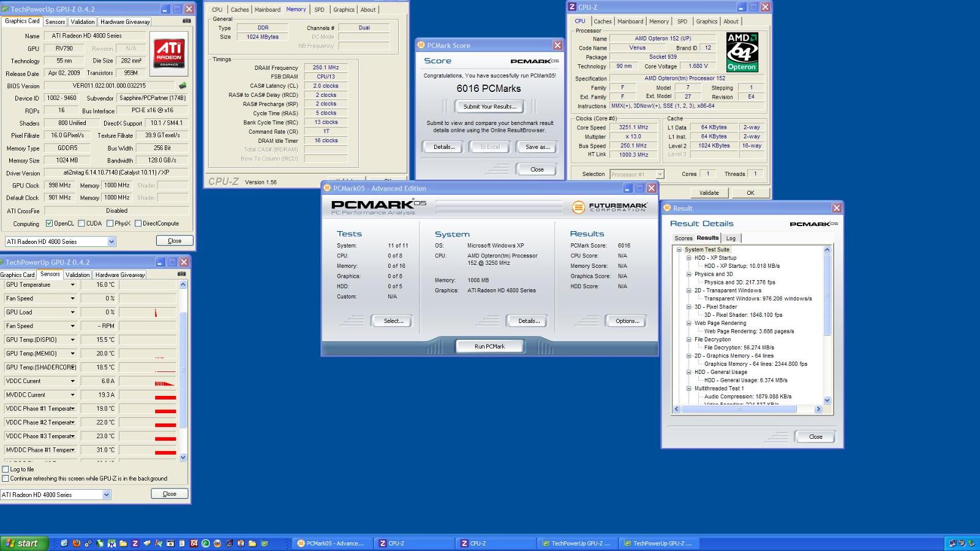
Task: Click the BIOS Version field in GPU-Z
Action: 109,86
